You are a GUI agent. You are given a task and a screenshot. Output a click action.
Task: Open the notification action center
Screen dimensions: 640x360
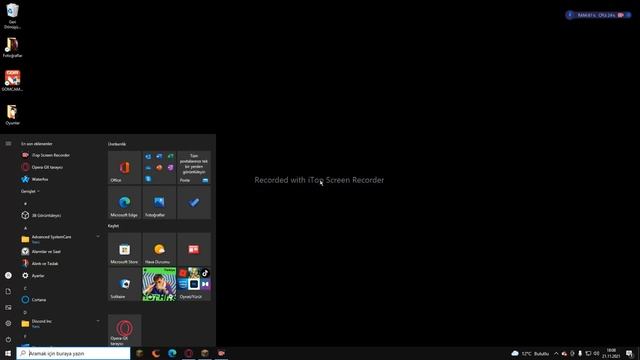[629, 353]
